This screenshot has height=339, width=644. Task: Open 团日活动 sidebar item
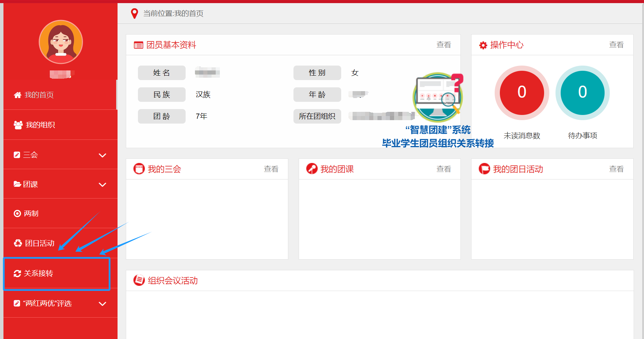39,243
